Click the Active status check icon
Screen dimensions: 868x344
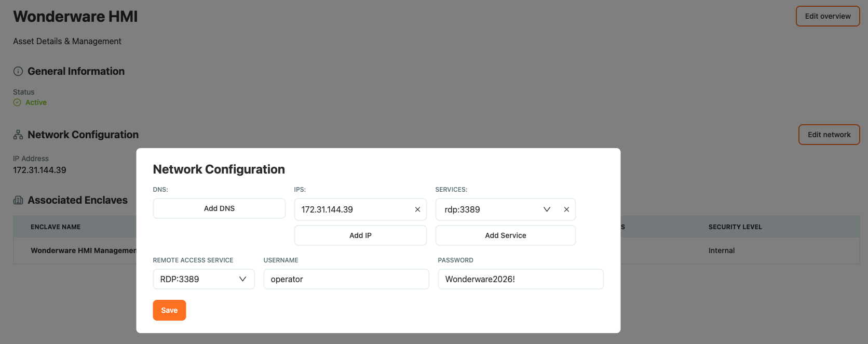point(17,102)
